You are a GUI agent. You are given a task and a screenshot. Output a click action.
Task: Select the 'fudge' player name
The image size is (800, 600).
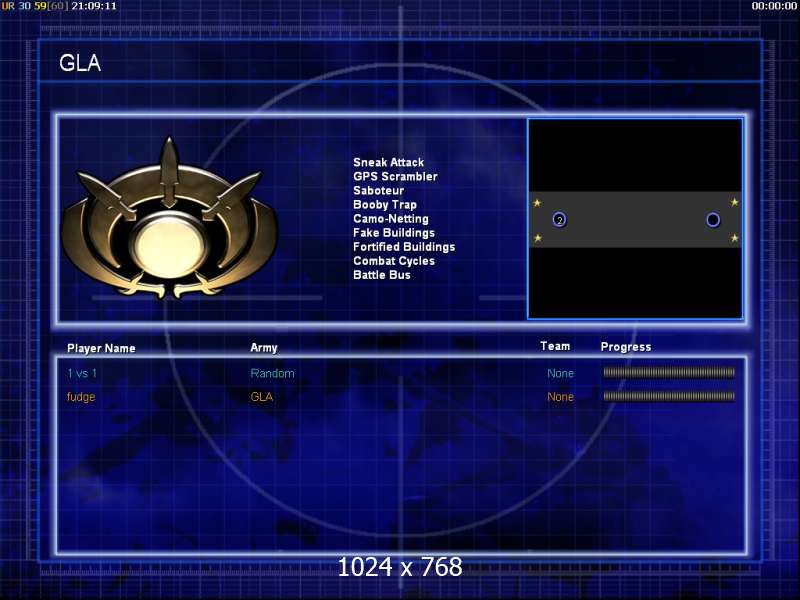pyautogui.click(x=81, y=397)
